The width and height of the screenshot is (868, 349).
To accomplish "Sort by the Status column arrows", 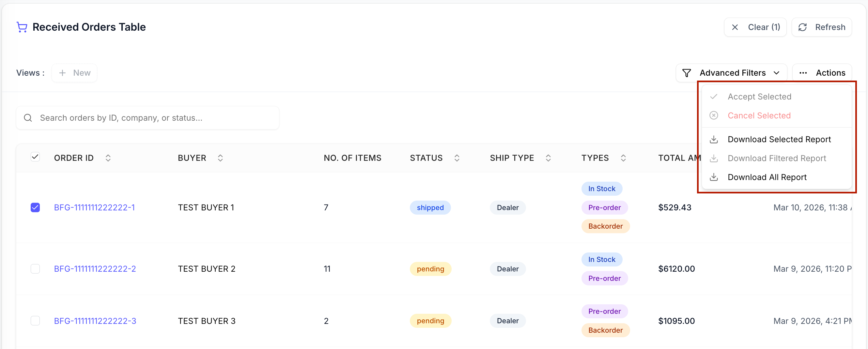I will (457, 158).
